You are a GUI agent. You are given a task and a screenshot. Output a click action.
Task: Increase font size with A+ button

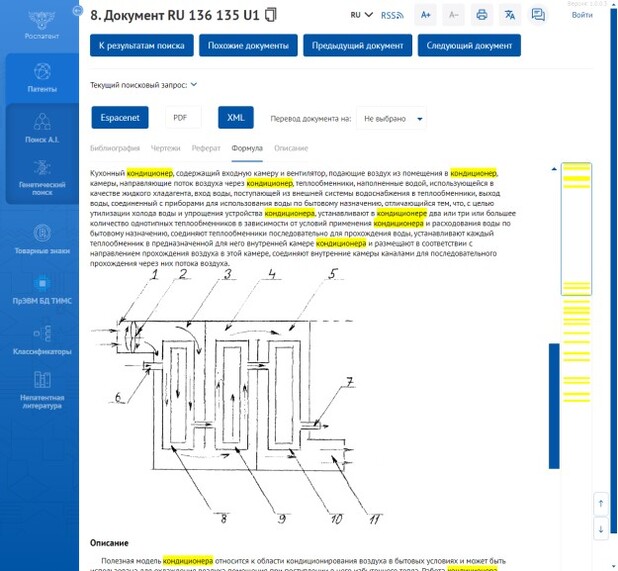[x=425, y=15]
